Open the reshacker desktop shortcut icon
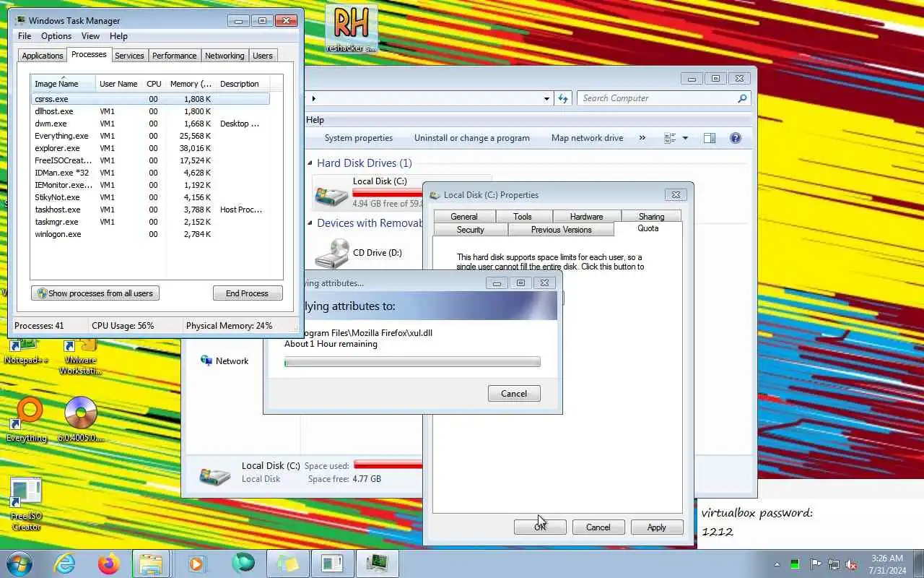The image size is (924, 578). coord(352,28)
